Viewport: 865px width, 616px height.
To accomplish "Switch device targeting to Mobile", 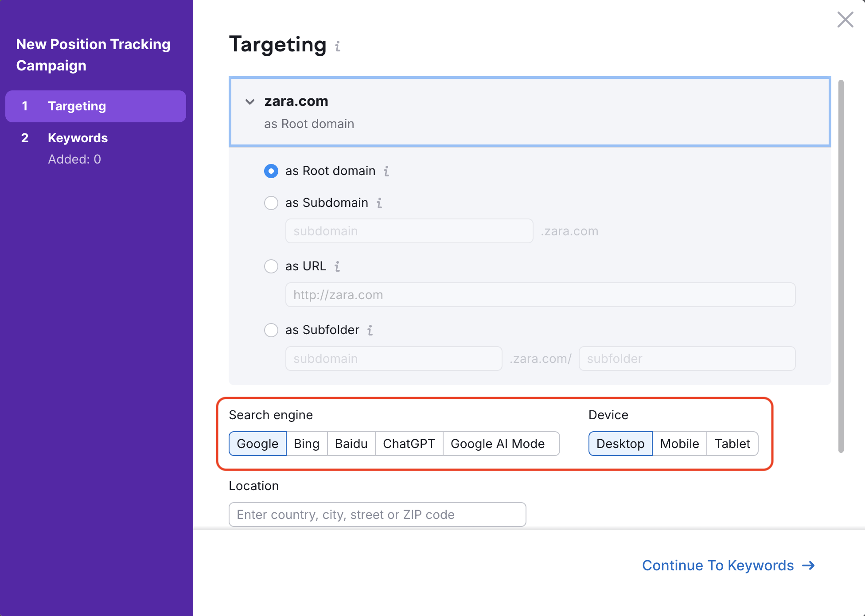I will [679, 443].
